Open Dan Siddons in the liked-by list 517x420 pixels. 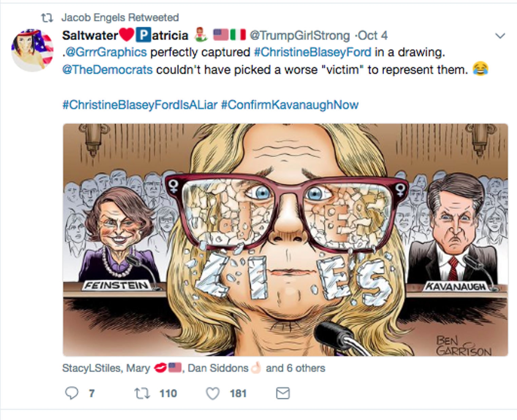218,368
